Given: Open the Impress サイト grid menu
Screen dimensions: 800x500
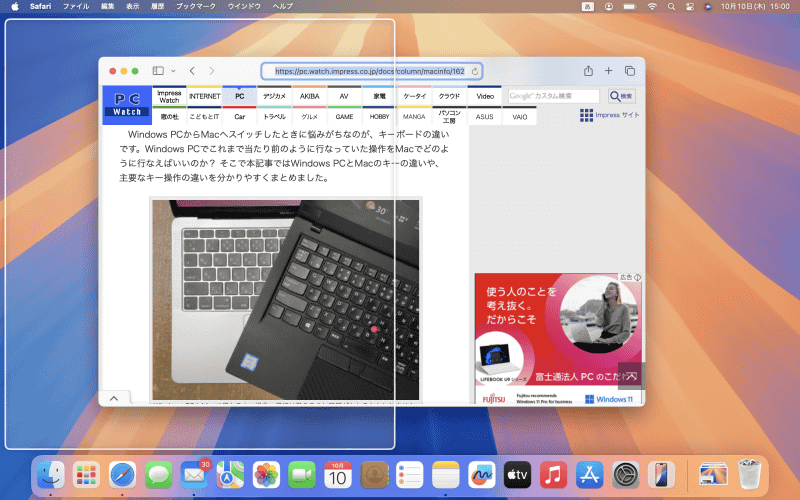Looking at the screenshot, I should tap(610, 115).
